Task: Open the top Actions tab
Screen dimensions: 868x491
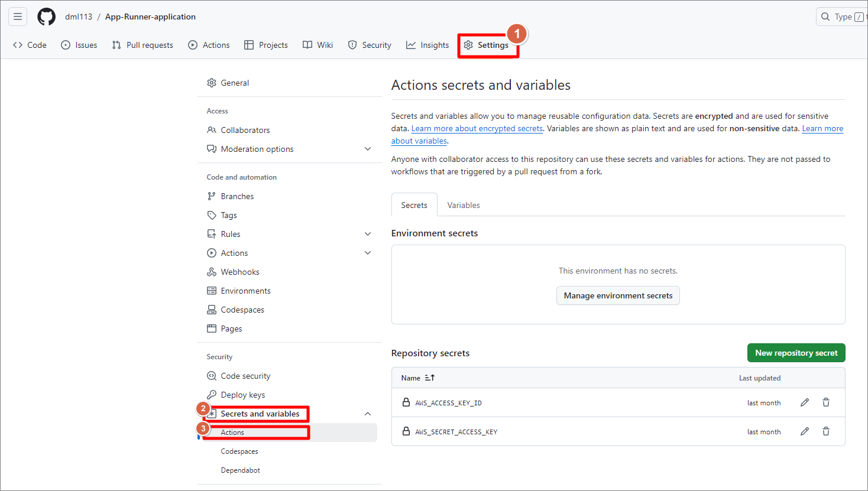Action: click(209, 45)
